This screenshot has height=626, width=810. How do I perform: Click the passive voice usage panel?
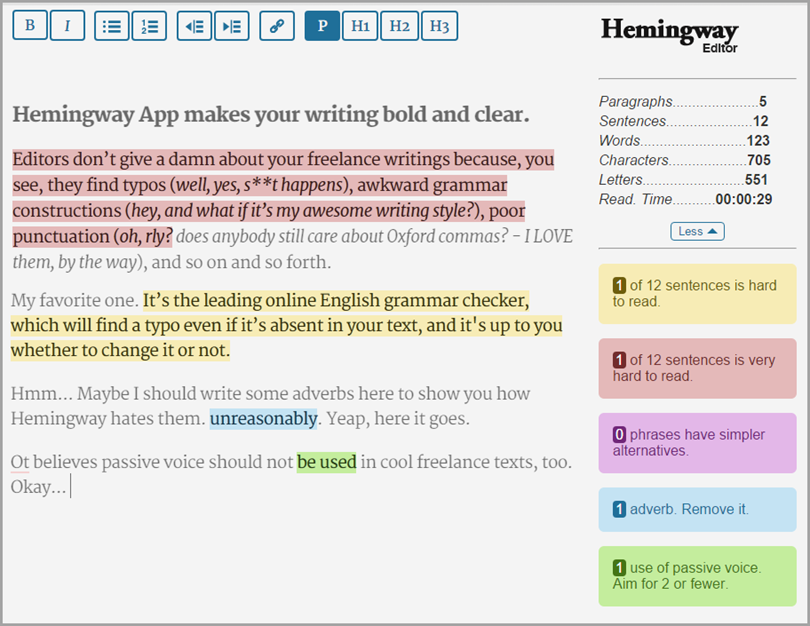click(x=697, y=575)
